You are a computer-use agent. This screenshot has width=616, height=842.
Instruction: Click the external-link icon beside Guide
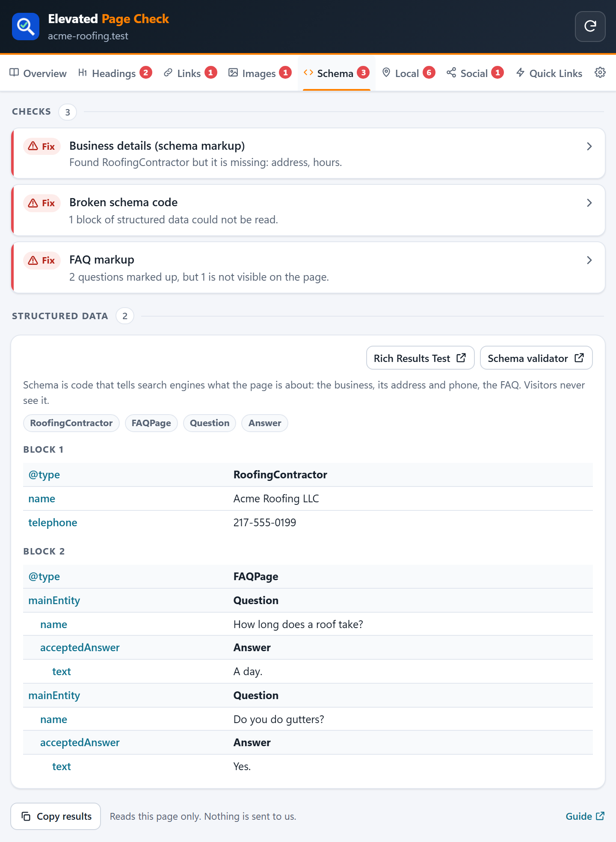coord(600,816)
